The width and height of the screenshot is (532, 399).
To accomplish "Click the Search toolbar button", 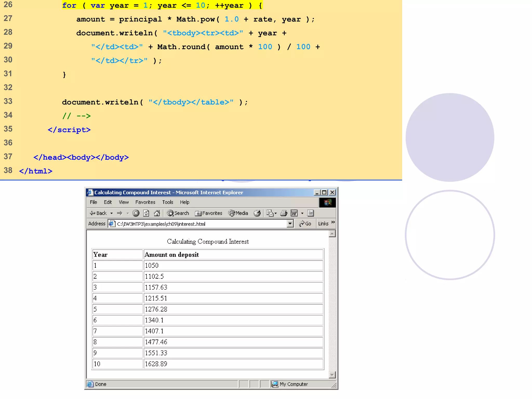I will pos(178,213).
